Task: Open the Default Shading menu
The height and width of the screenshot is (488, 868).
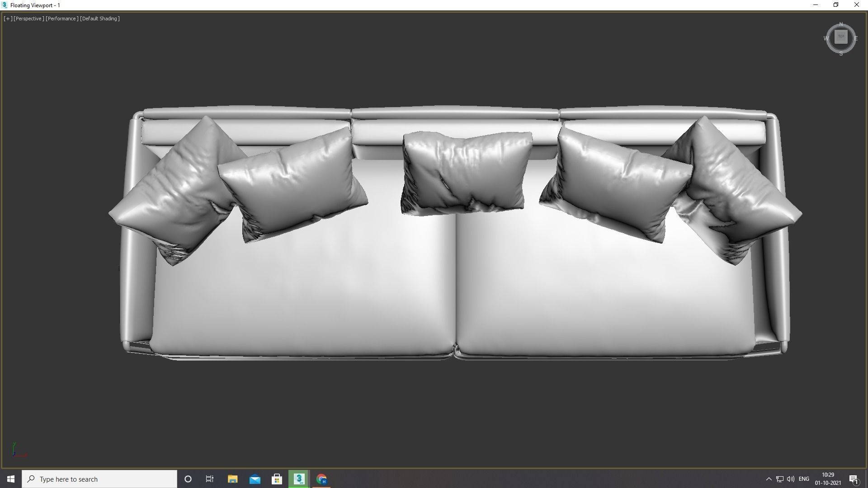Action: [x=100, y=19]
